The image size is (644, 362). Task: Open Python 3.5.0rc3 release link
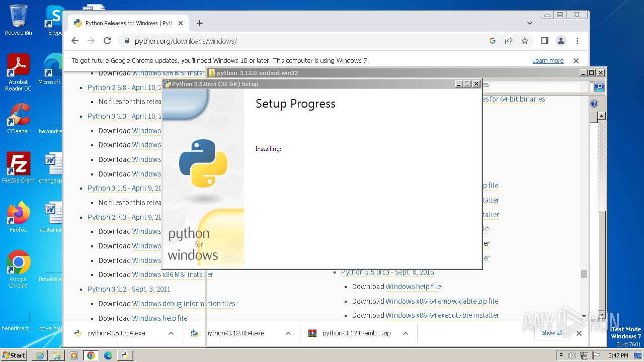pos(387,272)
